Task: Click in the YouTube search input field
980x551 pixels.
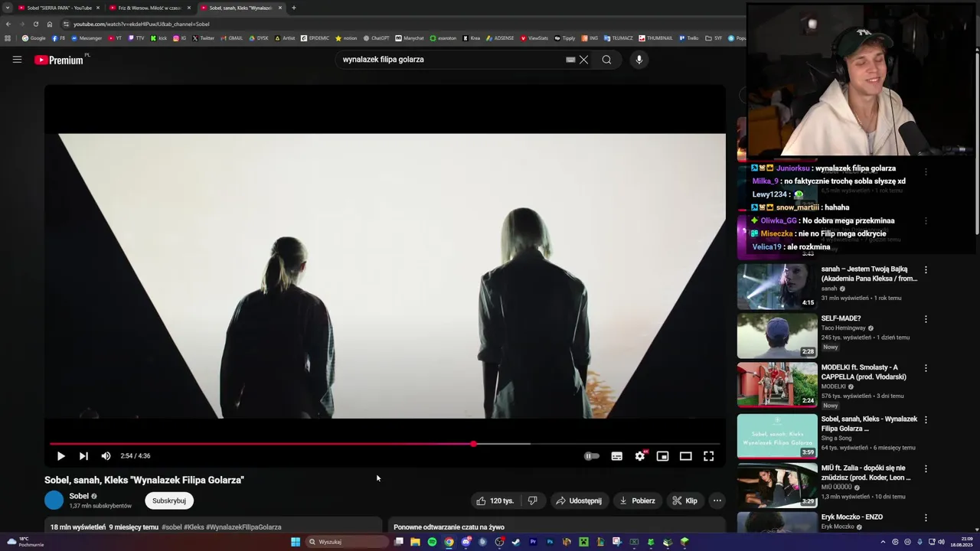Action: [x=452, y=60]
